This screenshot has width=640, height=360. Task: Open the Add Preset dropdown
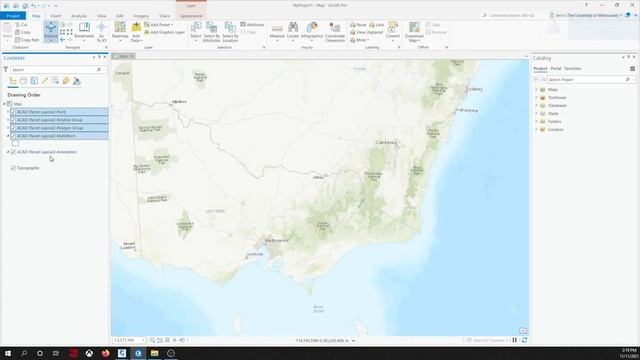(x=158, y=24)
